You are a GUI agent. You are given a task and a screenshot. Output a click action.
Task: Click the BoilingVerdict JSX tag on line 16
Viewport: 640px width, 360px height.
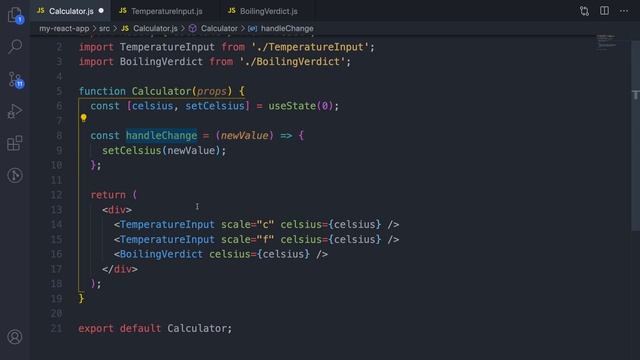pyautogui.click(x=221, y=254)
